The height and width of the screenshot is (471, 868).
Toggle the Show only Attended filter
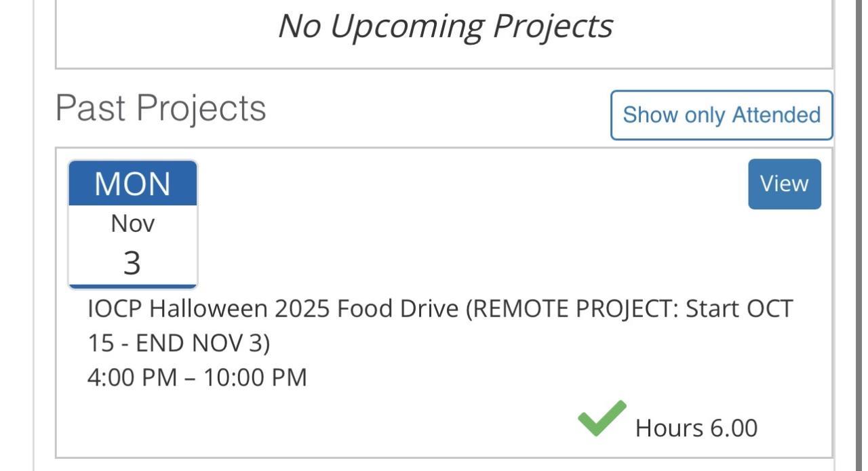point(721,115)
